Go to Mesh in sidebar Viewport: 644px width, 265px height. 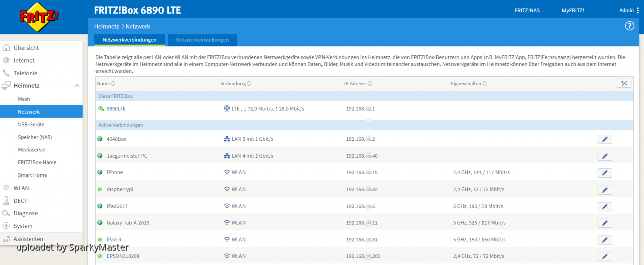tap(24, 99)
